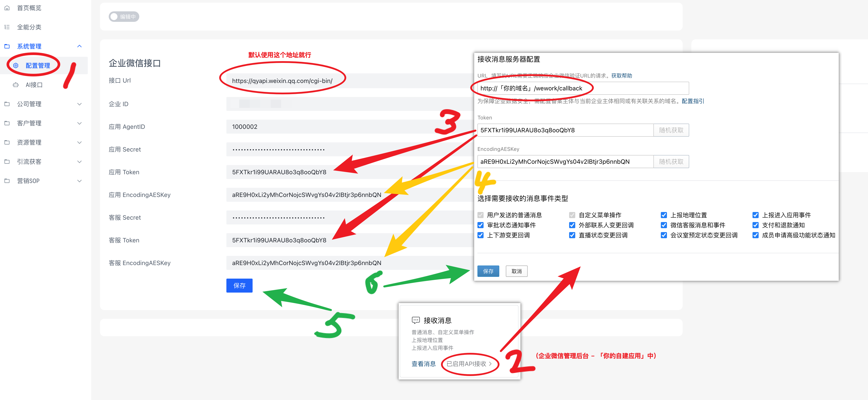Click the 企业 ID input field
Image resolution: width=868 pixels, height=400 pixels.
(x=350, y=104)
